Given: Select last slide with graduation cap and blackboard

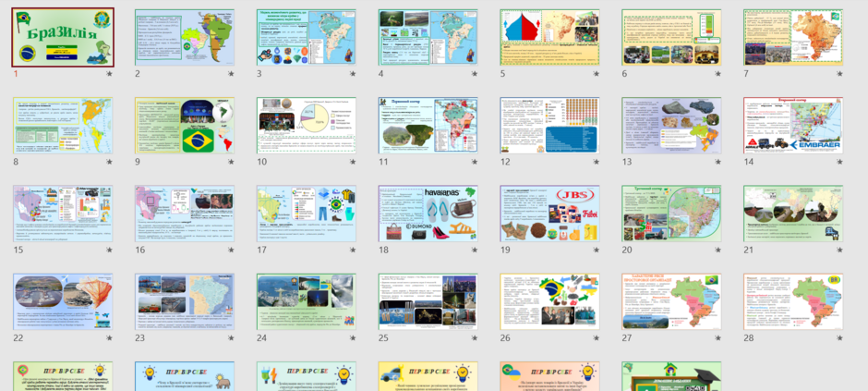Looking at the screenshot, I should [x=671, y=376].
